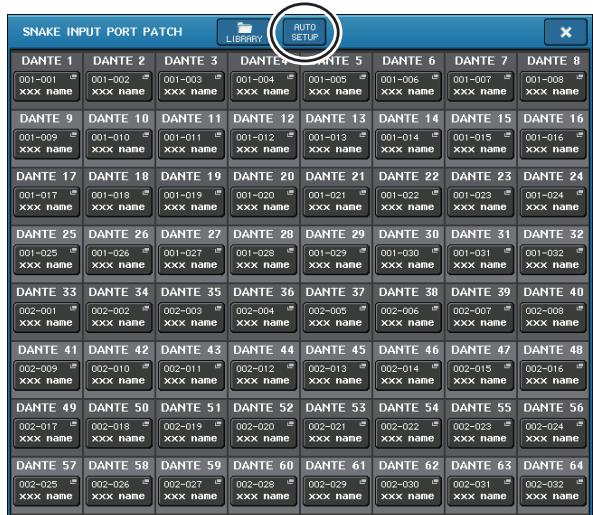Screen dimensions: 593x515
Task: Select DANTE 64 port 002-032
Action: [x=553, y=491]
